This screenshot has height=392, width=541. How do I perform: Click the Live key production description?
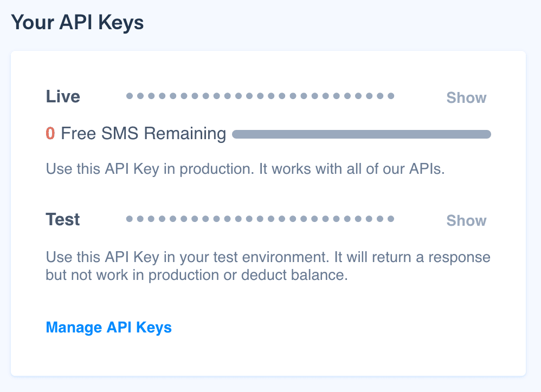pos(245,168)
